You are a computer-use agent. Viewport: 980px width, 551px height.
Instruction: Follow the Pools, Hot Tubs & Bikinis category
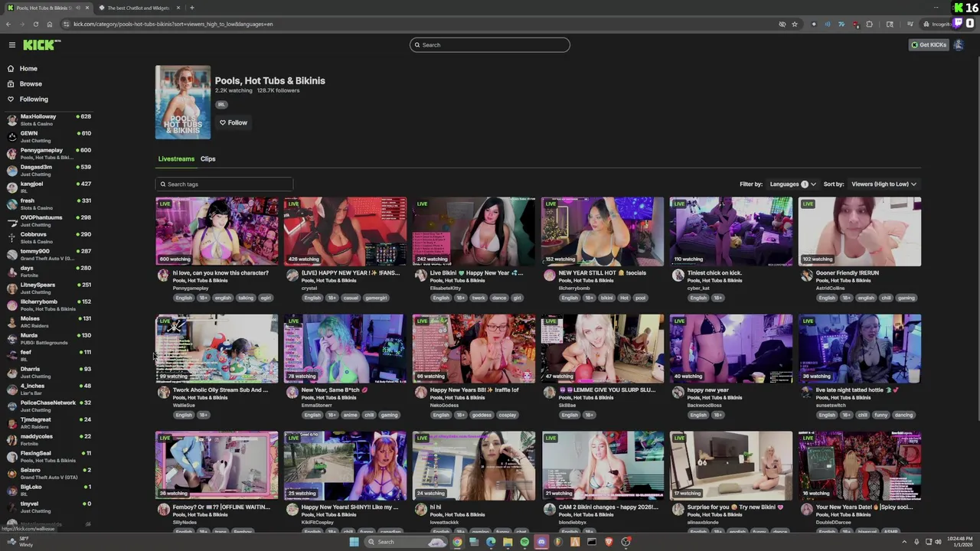click(x=233, y=122)
